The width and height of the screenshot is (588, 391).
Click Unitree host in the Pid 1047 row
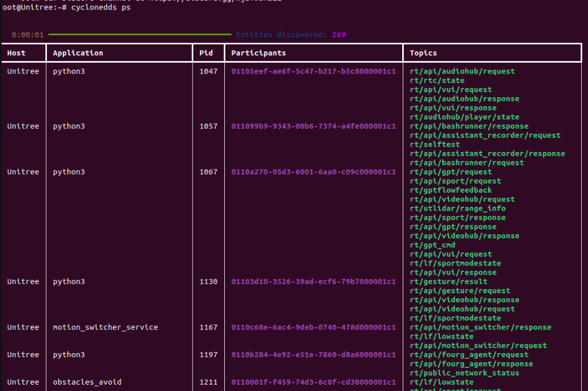[23, 71]
